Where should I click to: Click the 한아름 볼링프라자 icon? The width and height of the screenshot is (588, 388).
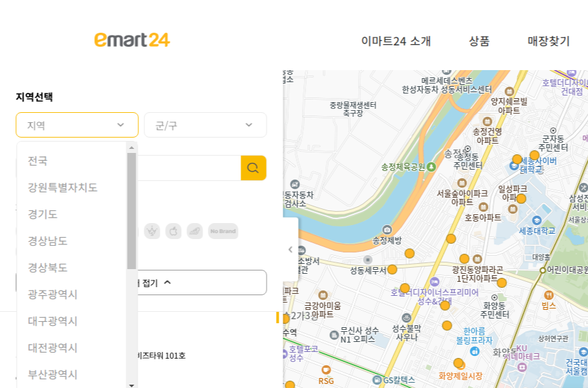click(x=475, y=351)
